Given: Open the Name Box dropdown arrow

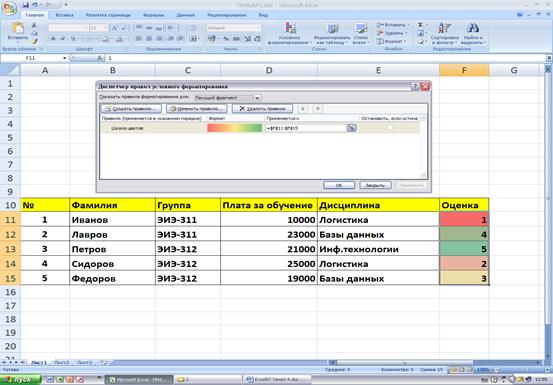Looking at the screenshot, I should click(65, 58).
